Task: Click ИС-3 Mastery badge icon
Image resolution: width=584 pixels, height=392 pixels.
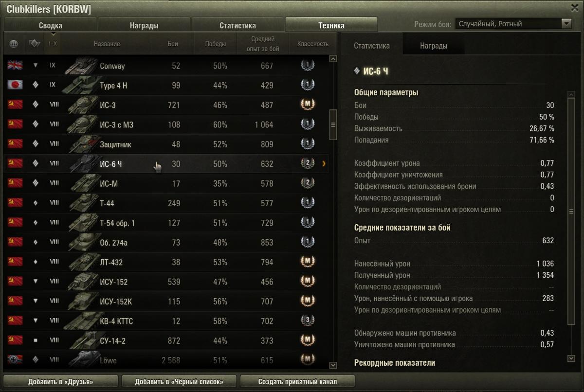Action: coord(307,105)
